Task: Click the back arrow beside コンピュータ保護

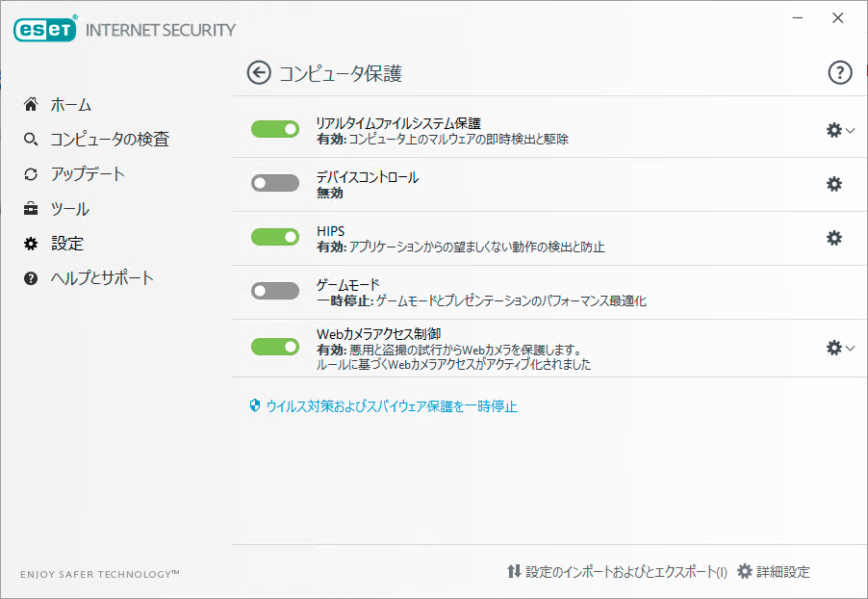Action: click(x=259, y=72)
